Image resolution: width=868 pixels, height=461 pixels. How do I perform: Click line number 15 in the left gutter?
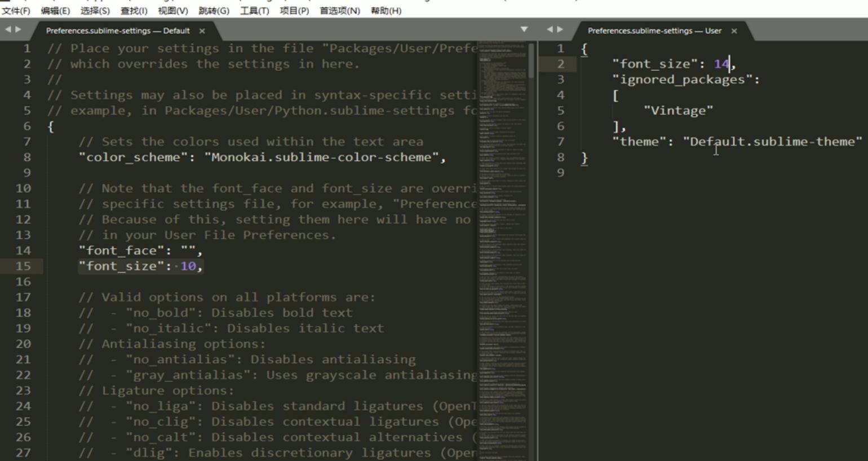[23, 266]
